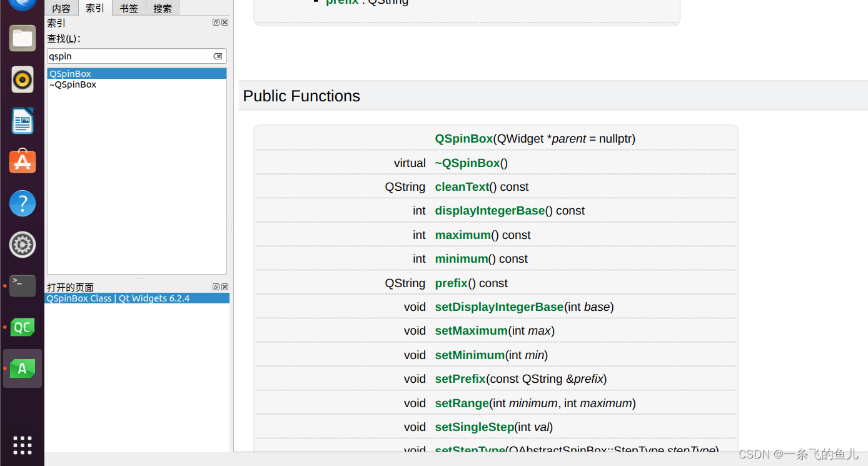Select Qt Assistant icon in the dock
The height and width of the screenshot is (466, 868).
pos(23,368)
